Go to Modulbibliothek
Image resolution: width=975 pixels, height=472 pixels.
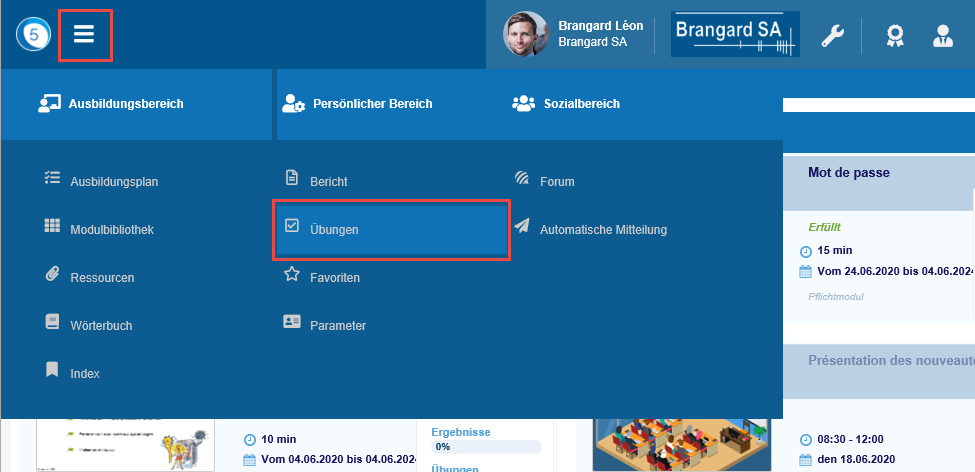(x=112, y=229)
